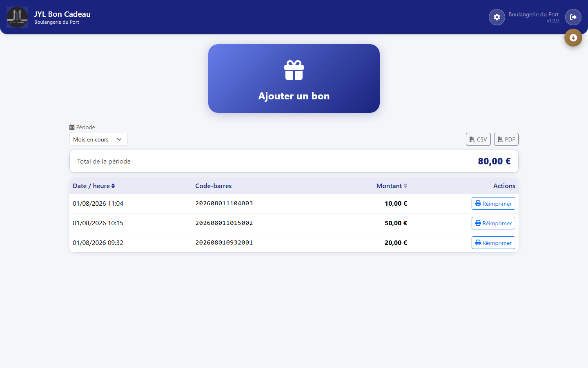
Task: Click the total 80,00 € value
Action: click(x=494, y=161)
